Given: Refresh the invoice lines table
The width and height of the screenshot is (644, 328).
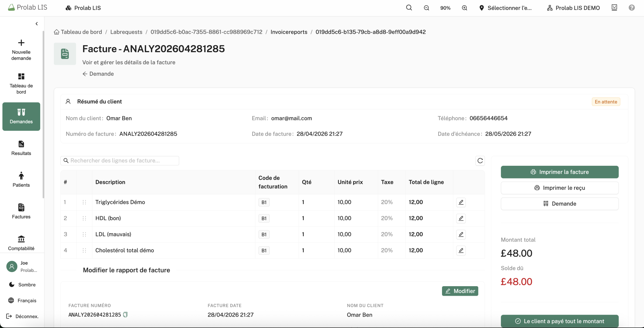Looking at the screenshot, I should [480, 161].
